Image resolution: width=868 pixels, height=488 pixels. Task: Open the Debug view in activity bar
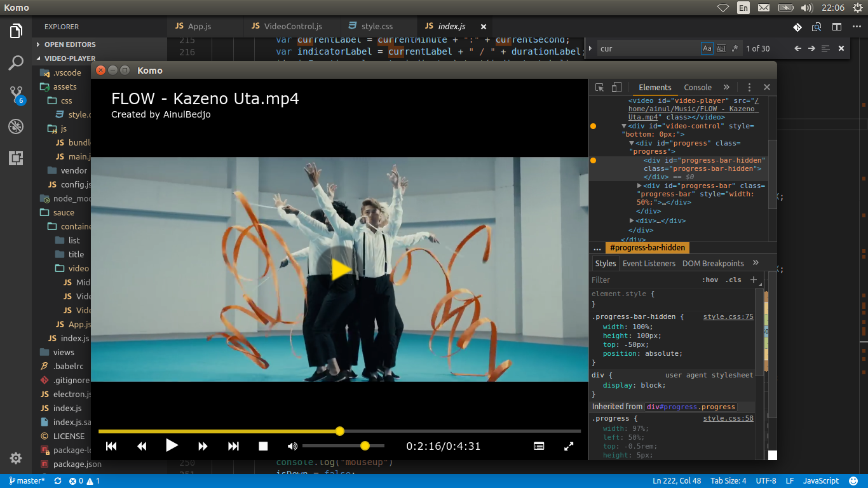[16, 126]
